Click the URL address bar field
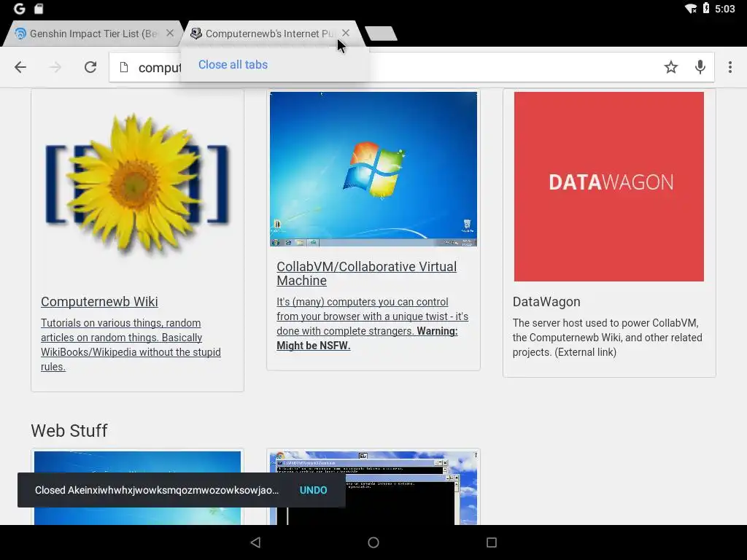747x560 pixels. click(x=411, y=67)
